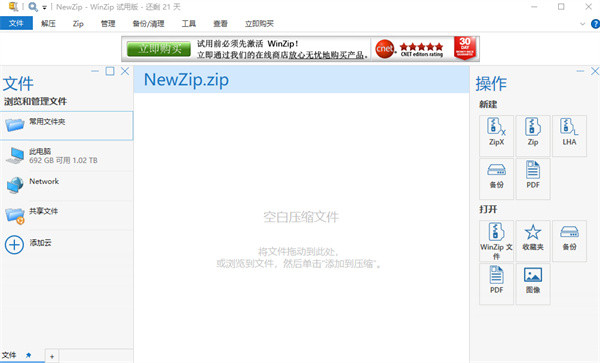
Task: Open the 管理 ribbon tab
Action: [x=108, y=24]
